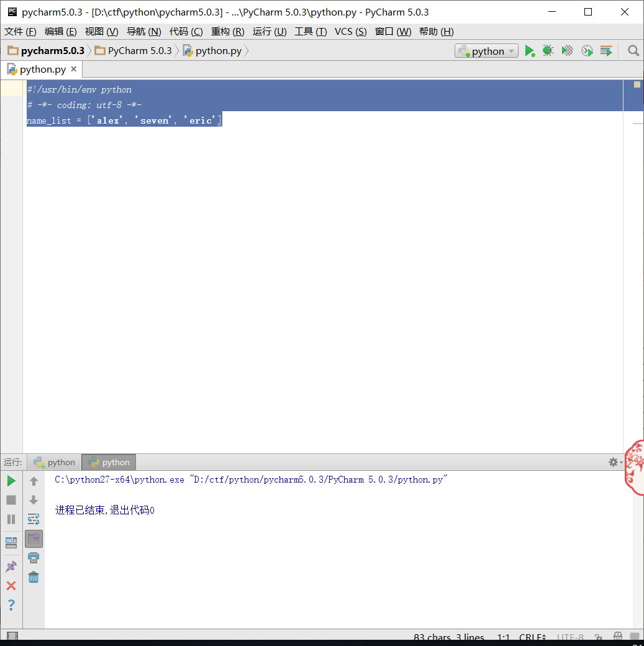The width and height of the screenshot is (644, 646).
Task: Close the python.py editor tab
Action: (x=74, y=69)
